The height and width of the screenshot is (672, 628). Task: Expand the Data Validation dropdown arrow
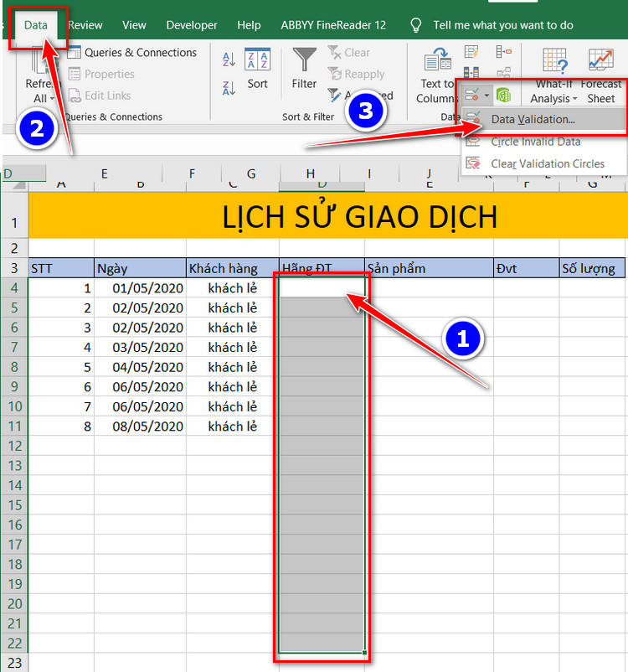click(486, 96)
